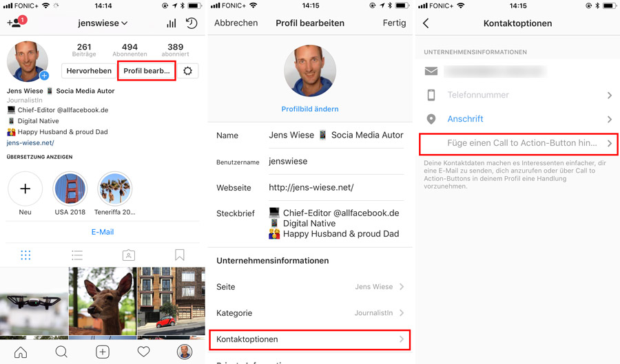This screenshot has width=620, height=364.
Task: Open Kategorie row JournalistIn
Action: (310, 313)
